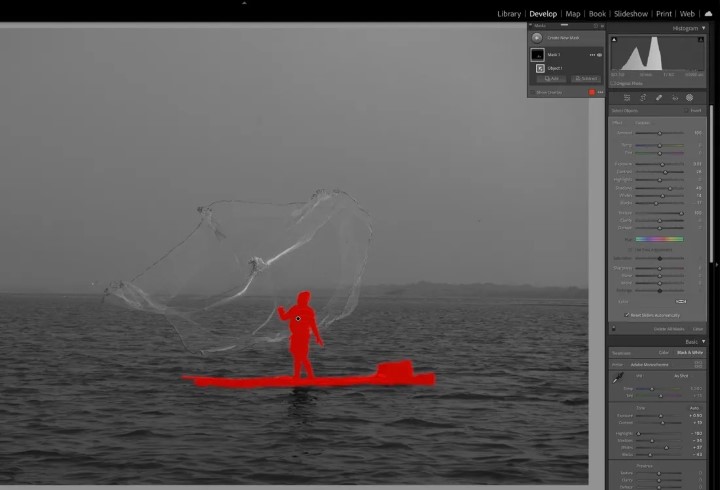The height and width of the screenshot is (490, 720).
Task: Open the Web module
Action: coord(687,14)
